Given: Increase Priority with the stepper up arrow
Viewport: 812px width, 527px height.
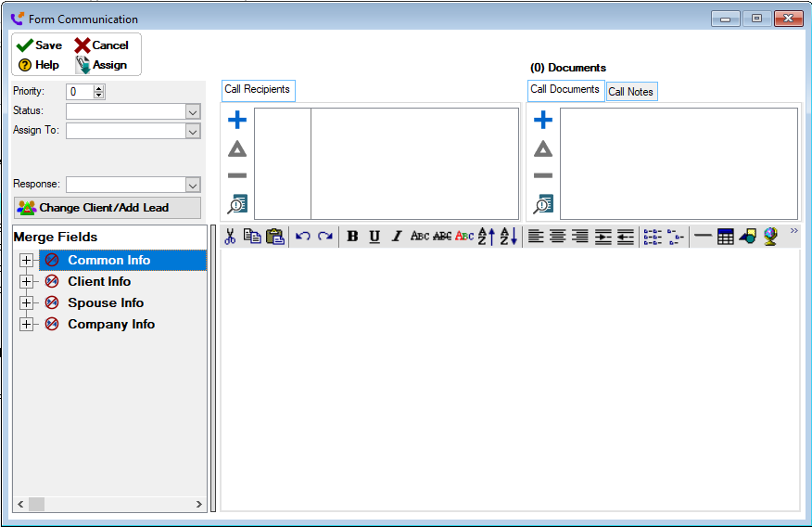Looking at the screenshot, I should click(100, 88).
